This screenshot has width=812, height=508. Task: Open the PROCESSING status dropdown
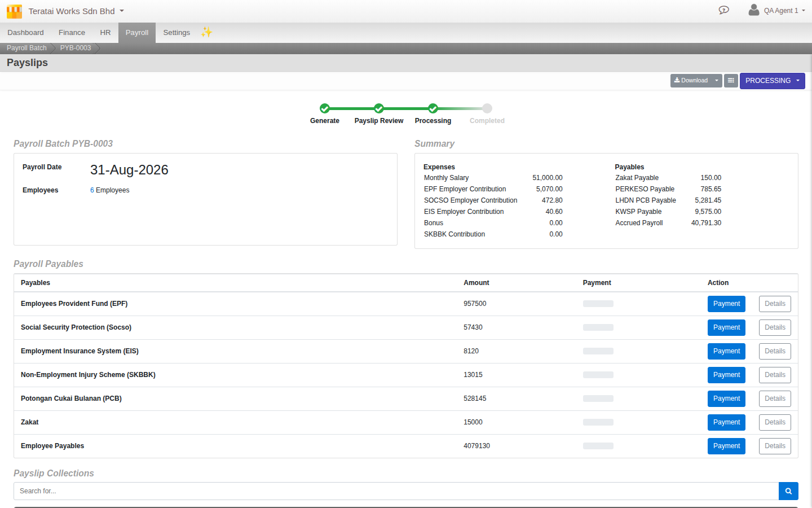pyautogui.click(x=773, y=81)
